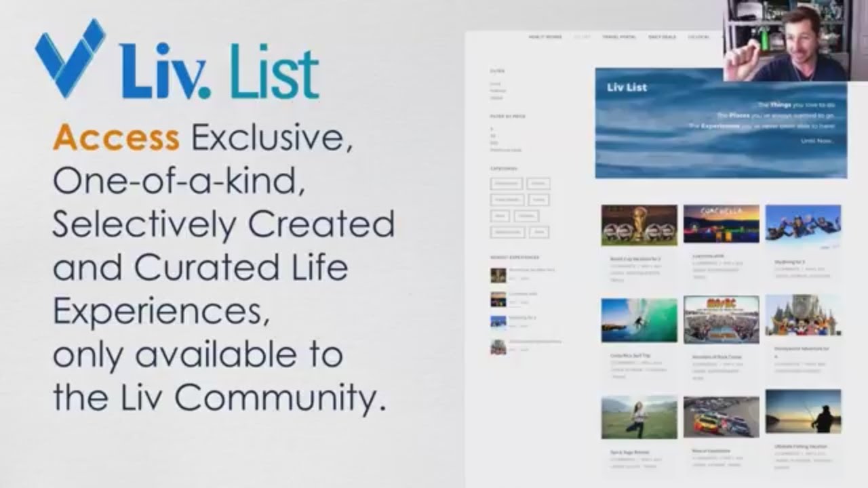
Task: Open the HOW IT WORKS nav item
Action: (x=545, y=37)
